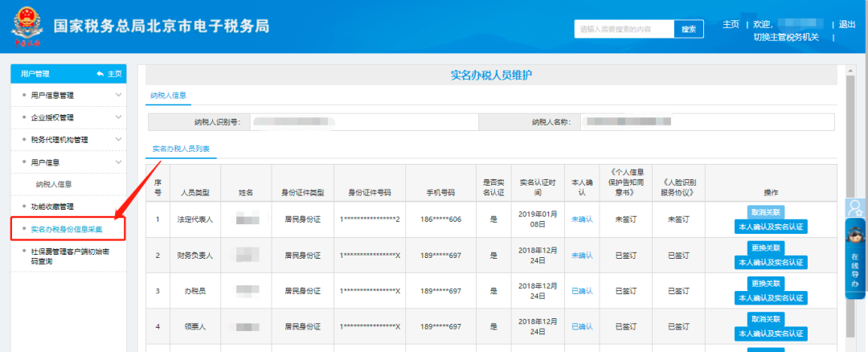This screenshot has width=868, height=352.
Task: Click 取消关联 for the 法定代表人 row
Action: pos(766,211)
